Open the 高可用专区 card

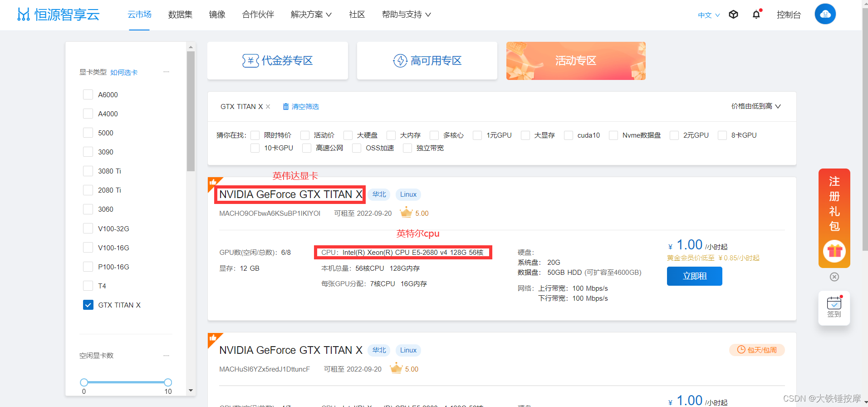pos(427,61)
